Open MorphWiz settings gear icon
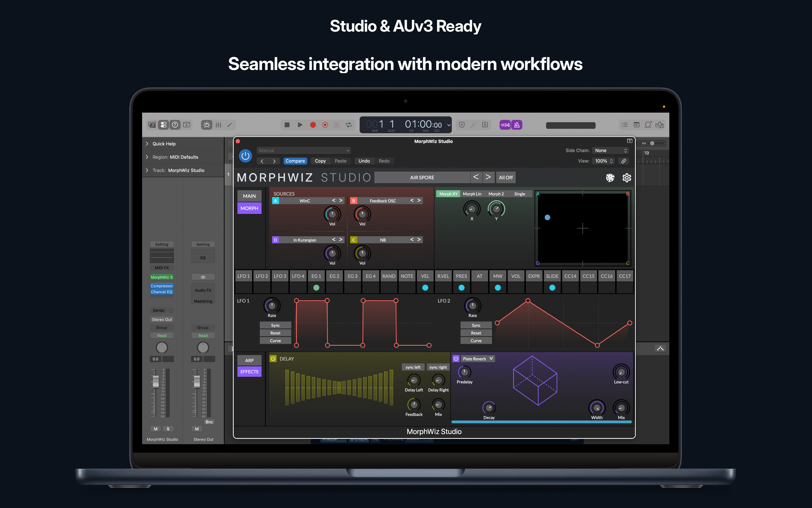This screenshot has width=812, height=508. tap(626, 178)
